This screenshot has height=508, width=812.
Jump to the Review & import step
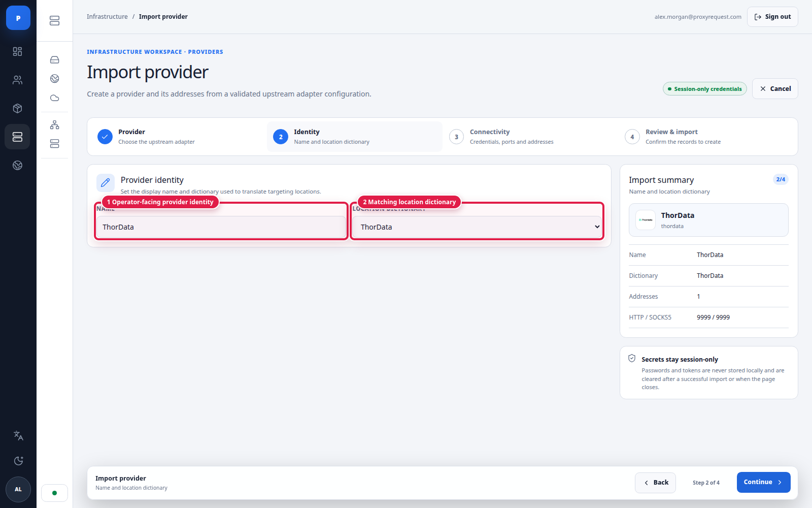tap(706, 137)
